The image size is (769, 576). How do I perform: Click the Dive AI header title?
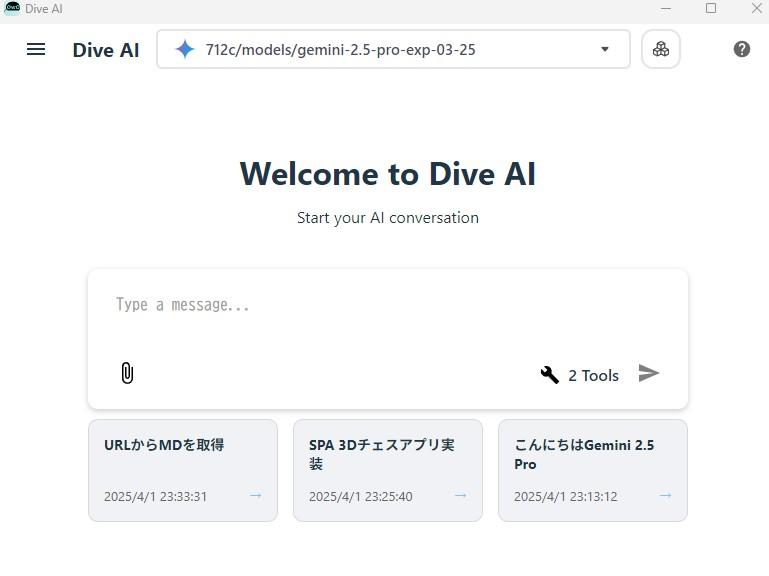(106, 50)
